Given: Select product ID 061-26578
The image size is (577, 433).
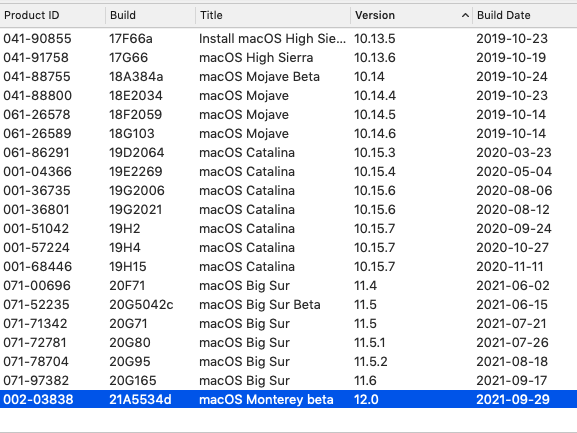Looking at the screenshot, I should coord(37,115).
